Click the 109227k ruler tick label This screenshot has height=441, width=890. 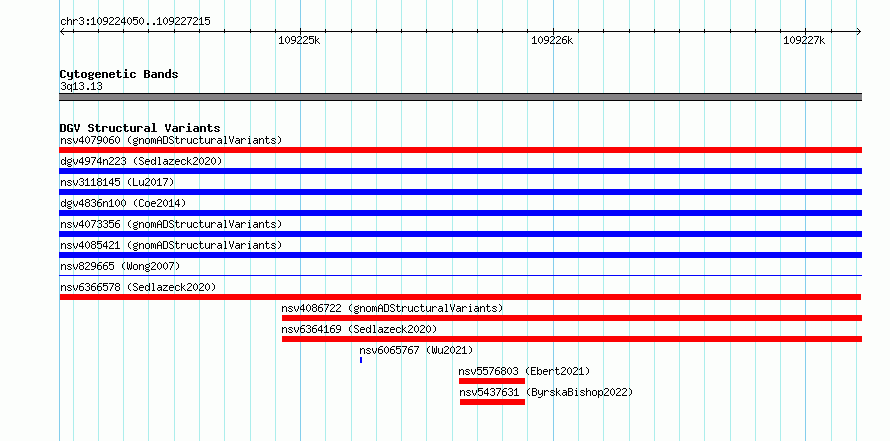click(x=804, y=40)
